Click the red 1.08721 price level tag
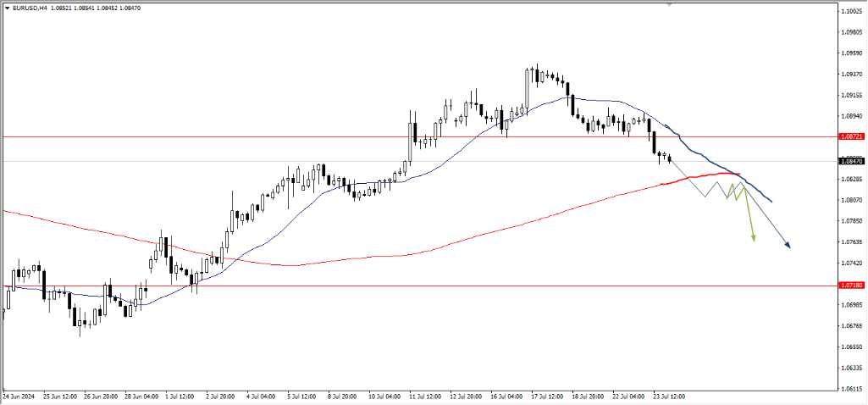Image resolution: width=868 pixels, height=405 pixels. click(851, 136)
